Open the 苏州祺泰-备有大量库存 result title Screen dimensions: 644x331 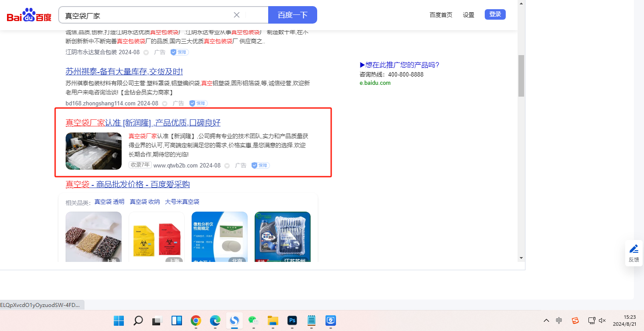[x=124, y=72]
